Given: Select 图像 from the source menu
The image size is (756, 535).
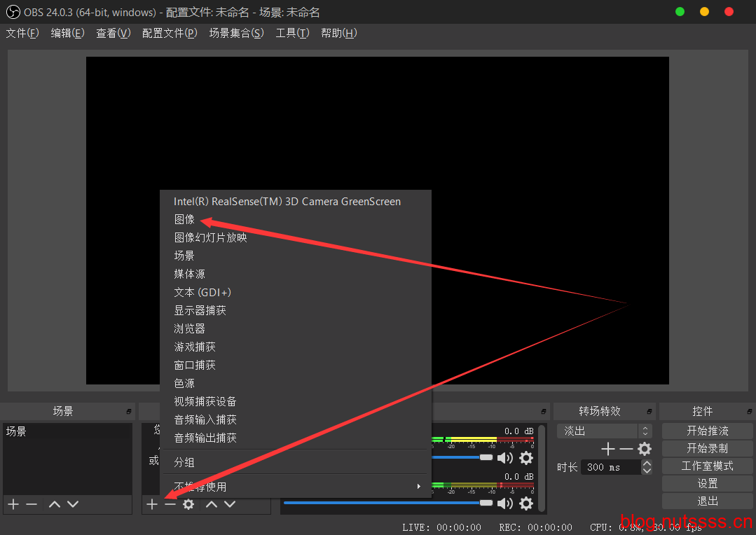Looking at the screenshot, I should click(x=185, y=219).
